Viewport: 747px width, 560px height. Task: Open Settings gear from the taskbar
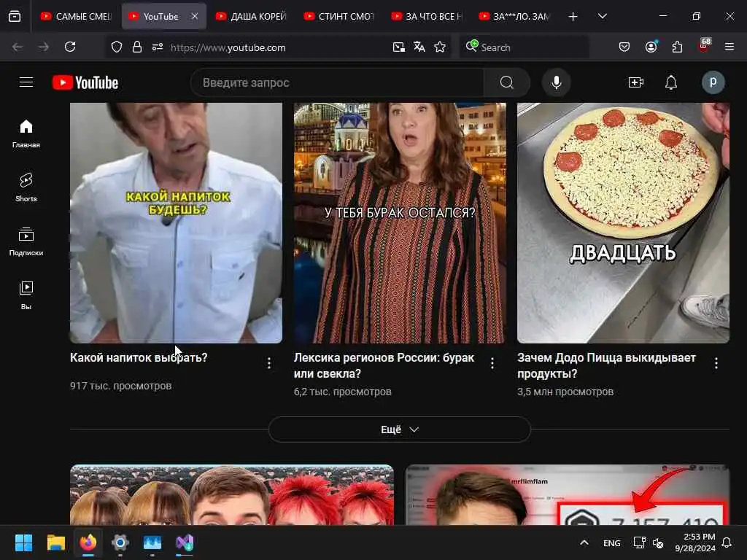click(120, 542)
